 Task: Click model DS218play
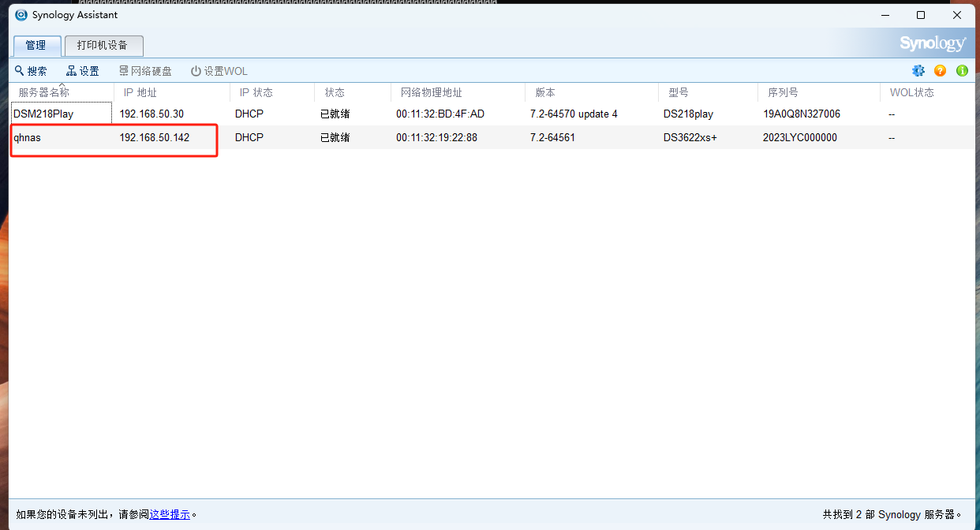tap(688, 114)
